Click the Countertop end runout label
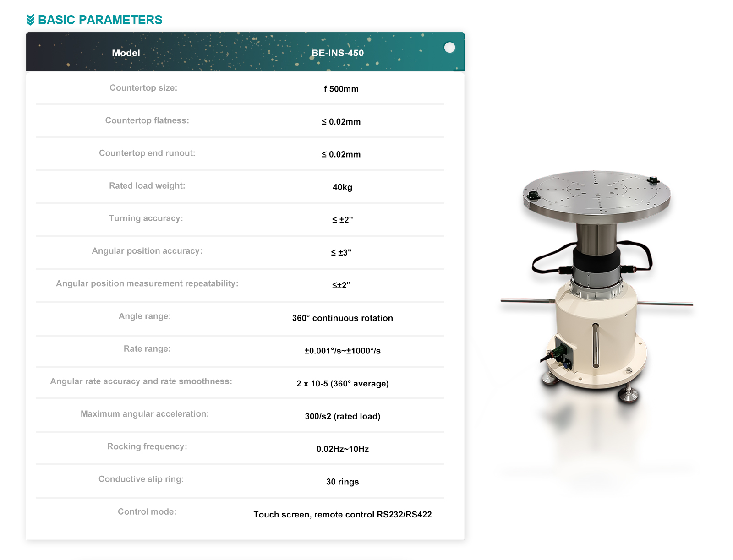The height and width of the screenshot is (560, 733). pyautogui.click(x=147, y=153)
